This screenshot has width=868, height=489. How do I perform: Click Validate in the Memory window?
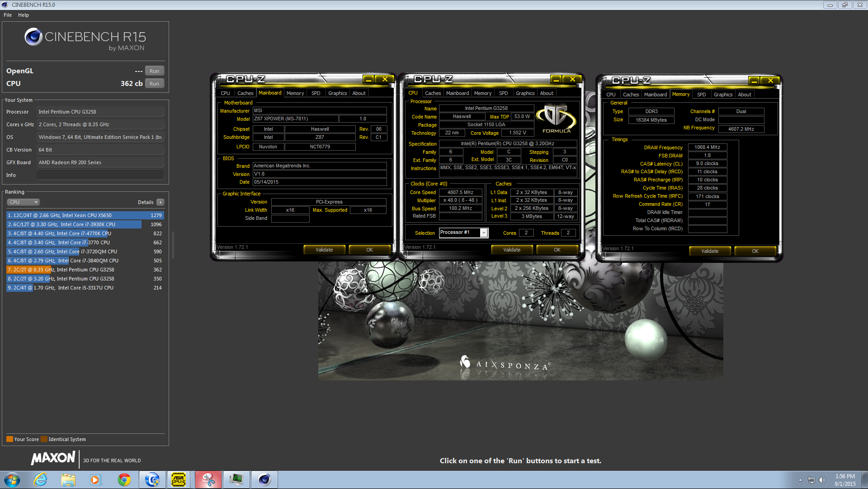pos(710,251)
